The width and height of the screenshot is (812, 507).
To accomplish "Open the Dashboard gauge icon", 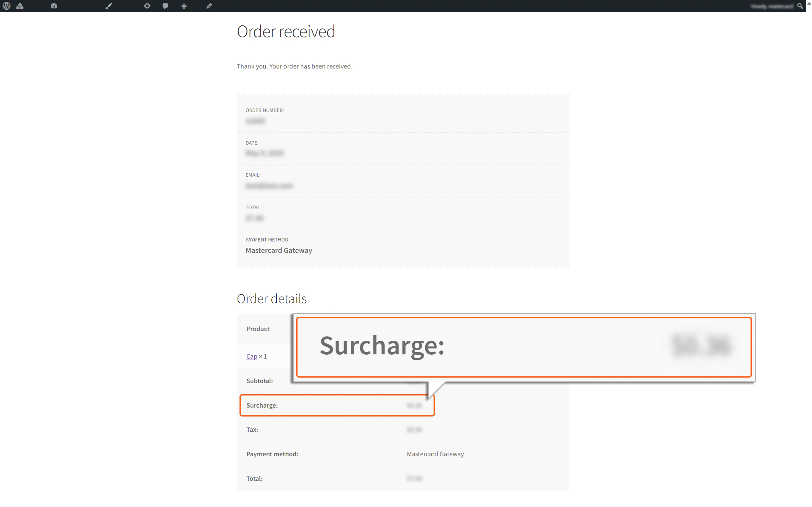I will 54,6.
